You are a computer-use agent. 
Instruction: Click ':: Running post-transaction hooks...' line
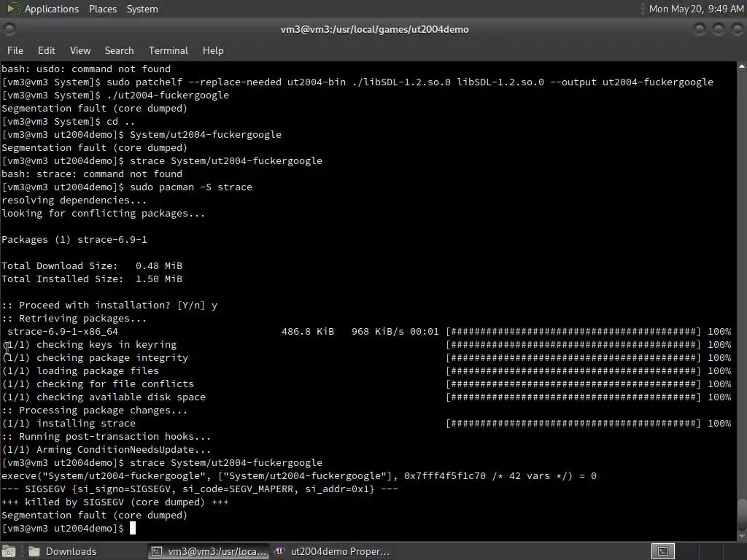coord(106,437)
